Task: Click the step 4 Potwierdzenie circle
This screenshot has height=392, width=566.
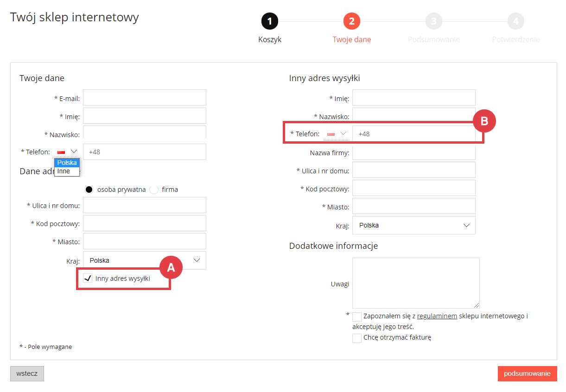Action: (x=515, y=21)
